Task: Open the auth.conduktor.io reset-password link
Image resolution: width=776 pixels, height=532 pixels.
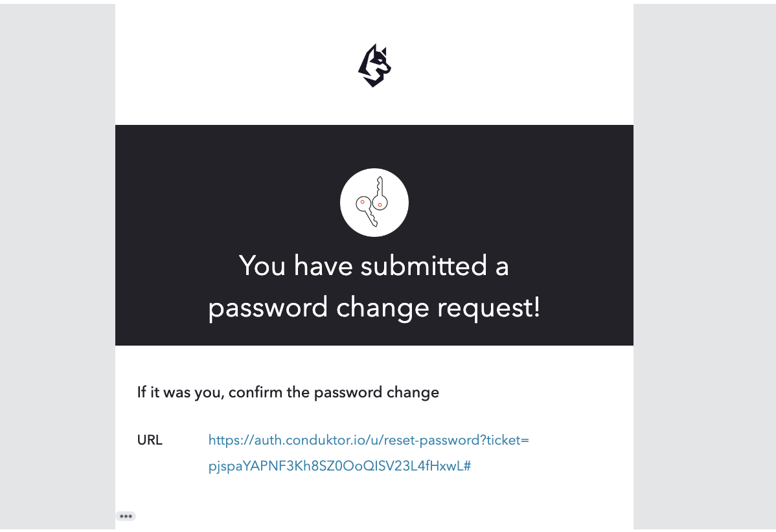Action: [x=369, y=453]
